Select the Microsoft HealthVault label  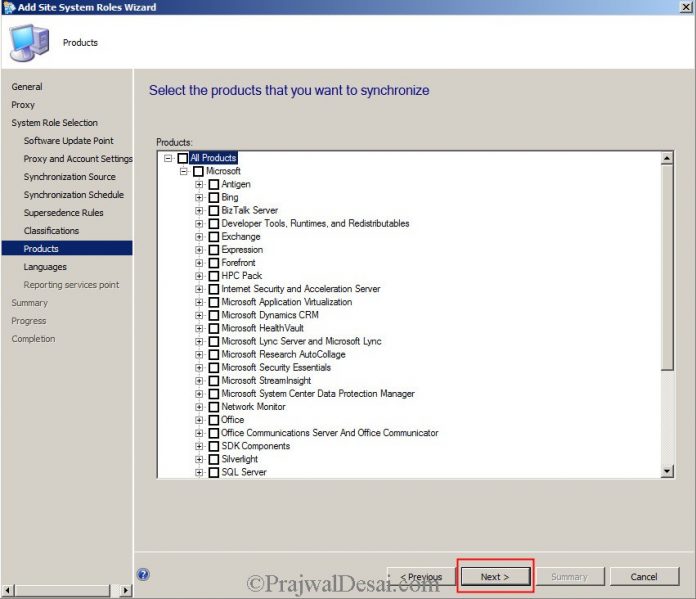pos(262,328)
